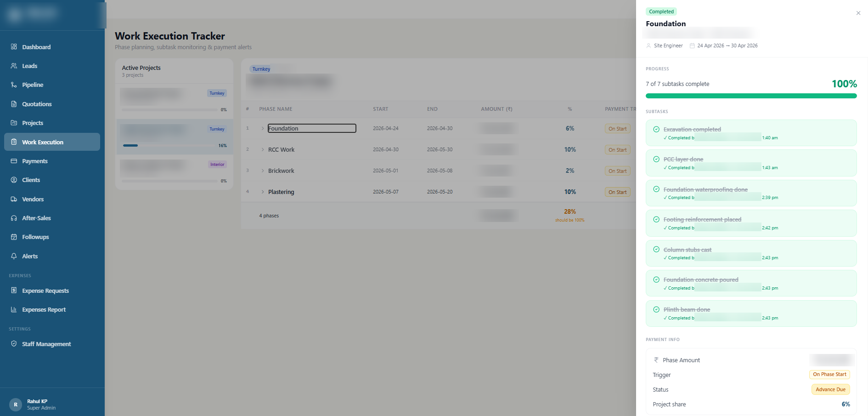The width and height of the screenshot is (868, 416).
Task: Open the Dashboard icon in sidebar
Action: [14, 47]
